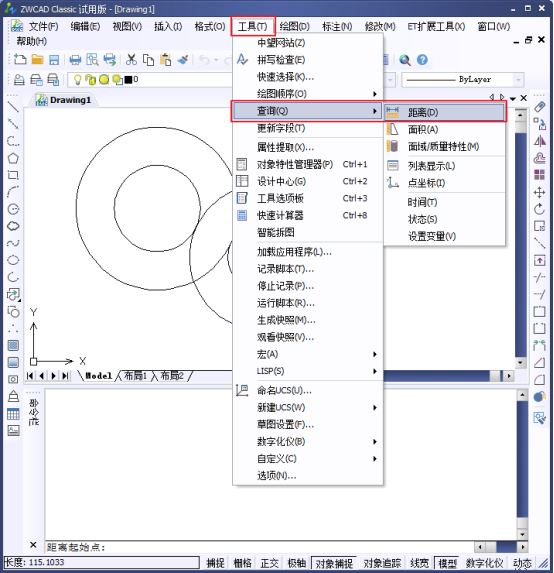Toggle 数字化仪 tablet in status bar
This screenshot has width=554, height=573.
pyautogui.click(x=485, y=563)
